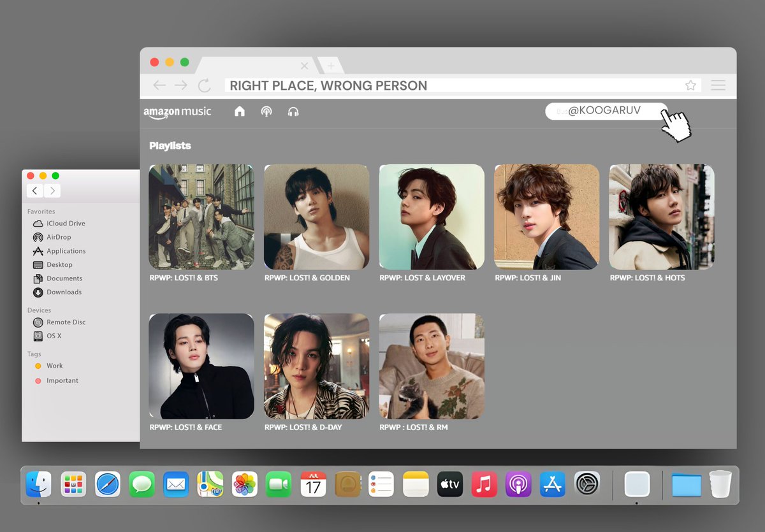Select OS X under Devices
The width and height of the screenshot is (765, 532).
click(x=47, y=336)
